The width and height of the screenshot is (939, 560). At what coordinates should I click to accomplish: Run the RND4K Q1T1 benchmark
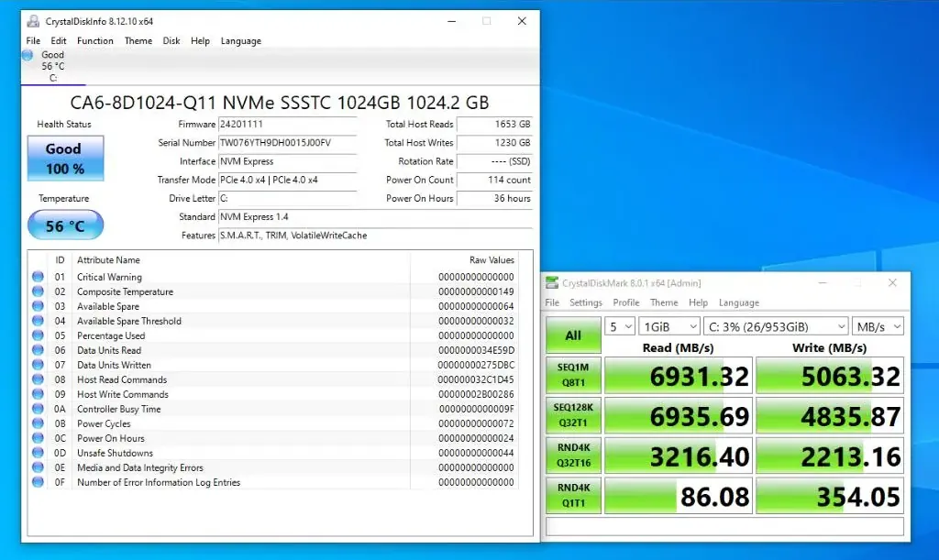click(573, 495)
